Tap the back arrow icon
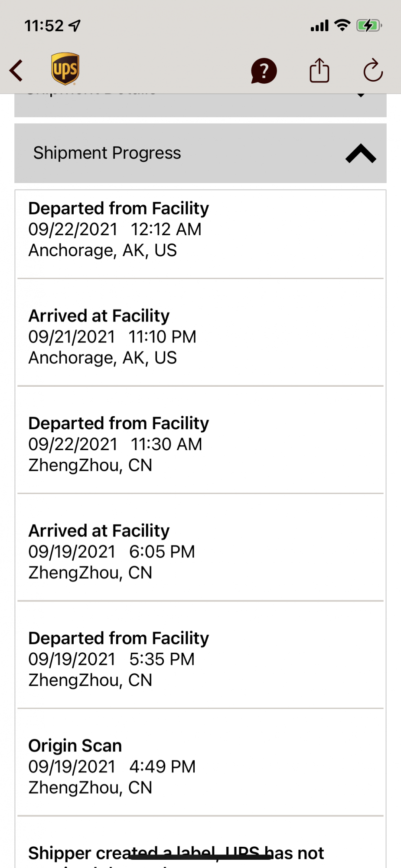Viewport: 401px width, 868px height. pos(16,71)
